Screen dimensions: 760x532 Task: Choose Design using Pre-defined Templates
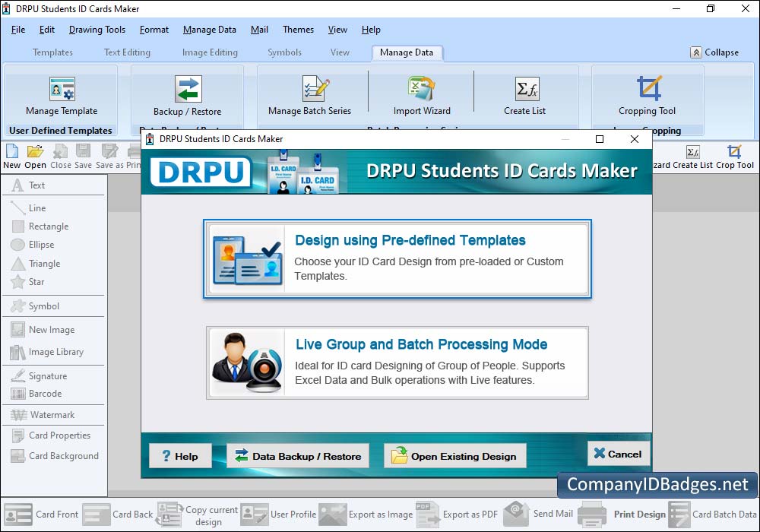point(397,258)
